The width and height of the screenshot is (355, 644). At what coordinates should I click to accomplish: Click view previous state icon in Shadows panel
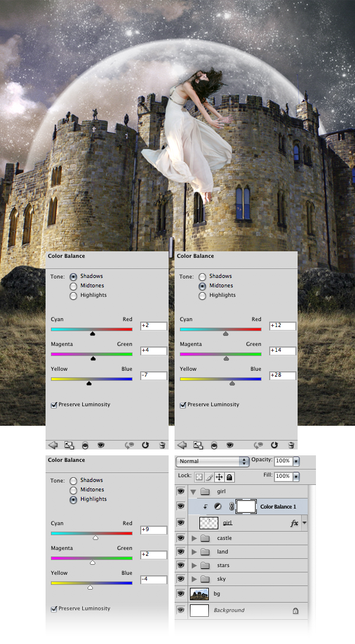[130, 445]
